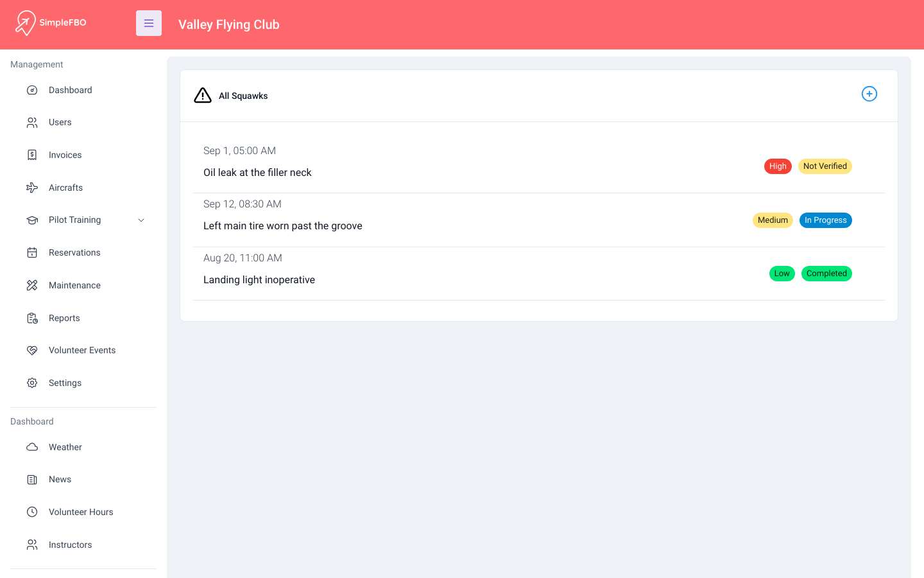Click the SimpleFBO logo

(x=51, y=23)
